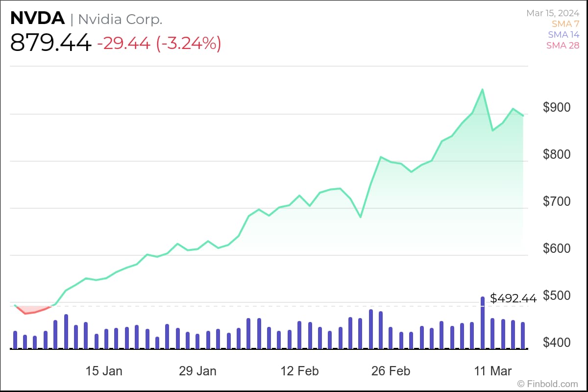Click the 15 Jan x-axis date label

(104, 371)
